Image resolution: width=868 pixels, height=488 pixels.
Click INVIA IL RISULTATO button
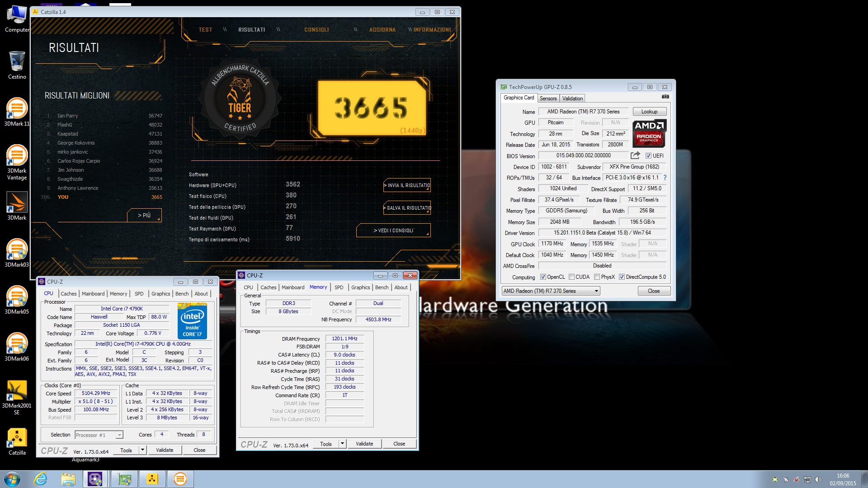tap(407, 185)
